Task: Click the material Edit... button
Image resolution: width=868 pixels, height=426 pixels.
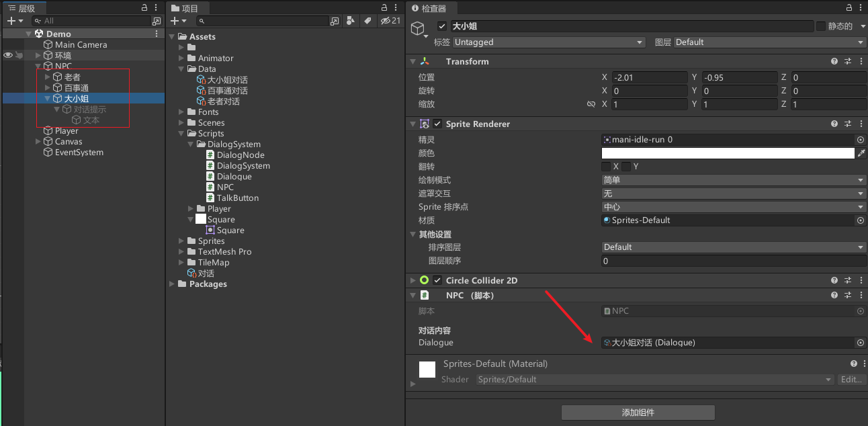Action: (851, 380)
